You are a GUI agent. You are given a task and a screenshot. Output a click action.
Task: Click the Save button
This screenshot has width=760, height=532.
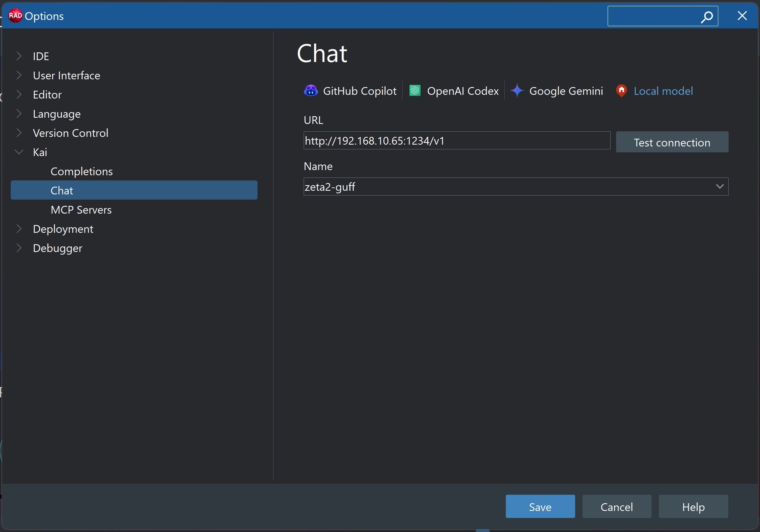pos(540,507)
